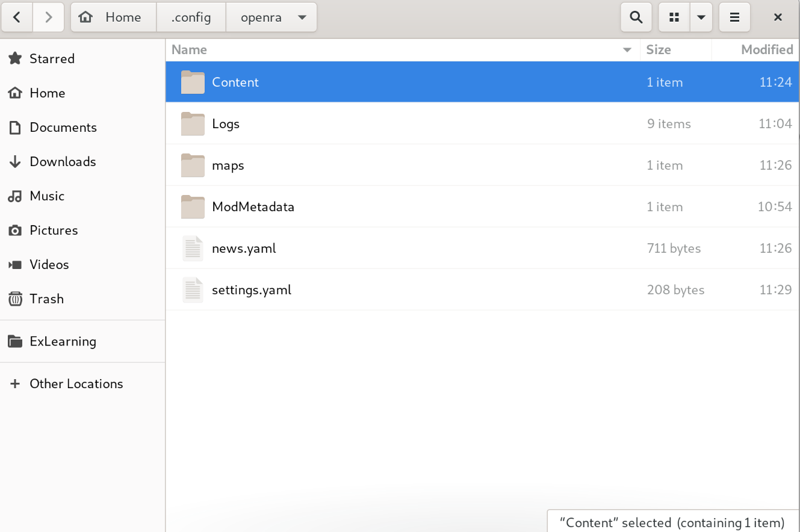Switch to grid view layout
Viewport: 800px width, 532px height.
(672, 17)
